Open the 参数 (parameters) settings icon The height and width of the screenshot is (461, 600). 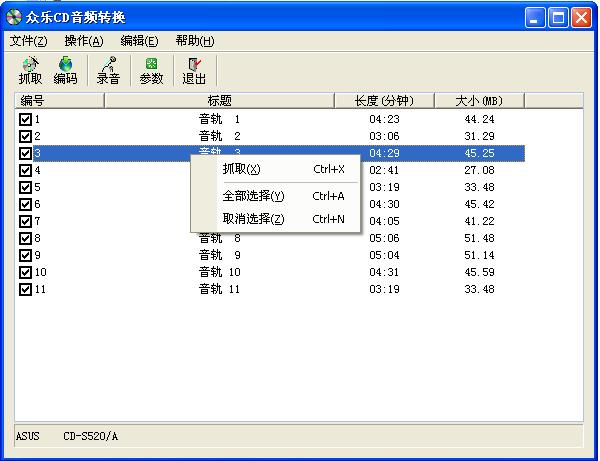(151, 70)
